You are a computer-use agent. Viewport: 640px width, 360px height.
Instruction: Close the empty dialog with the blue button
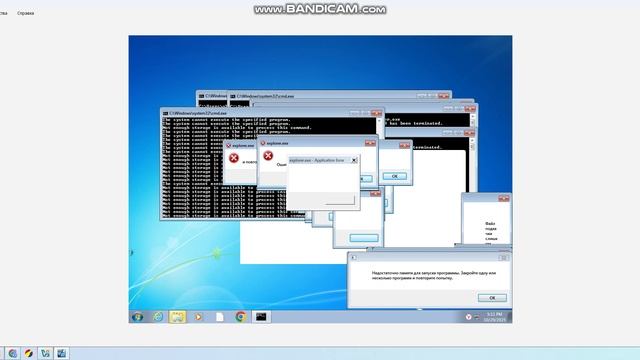click(376, 193)
